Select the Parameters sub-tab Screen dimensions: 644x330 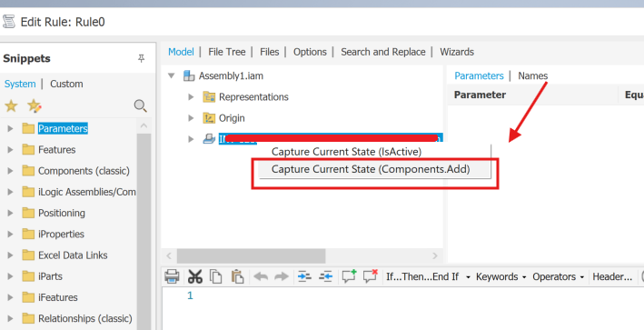pos(479,75)
